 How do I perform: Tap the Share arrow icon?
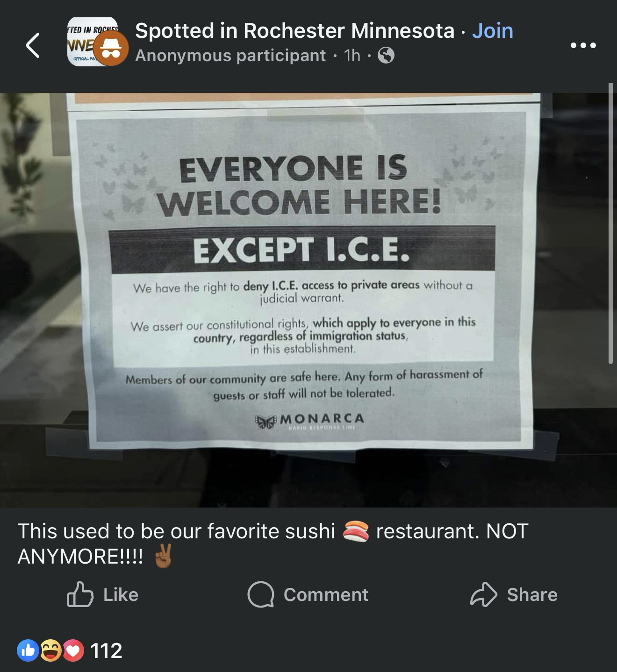pos(483,594)
